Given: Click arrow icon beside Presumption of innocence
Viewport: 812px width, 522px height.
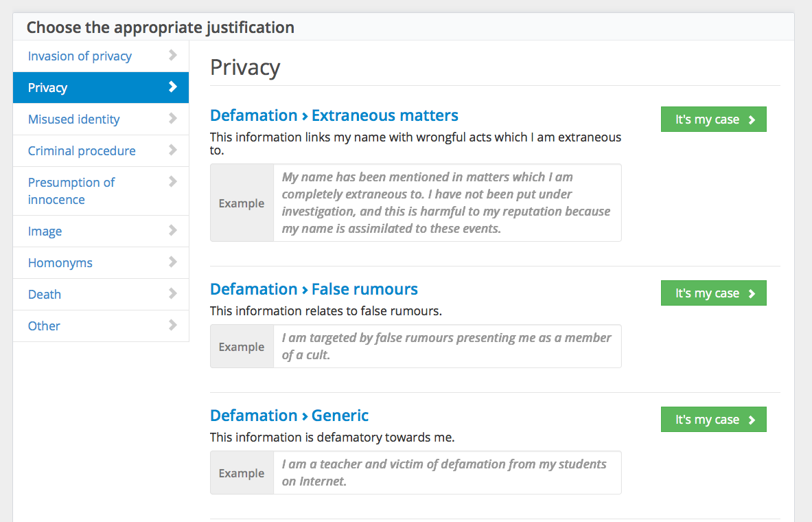Looking at the screenshot, I should point(172,182).
